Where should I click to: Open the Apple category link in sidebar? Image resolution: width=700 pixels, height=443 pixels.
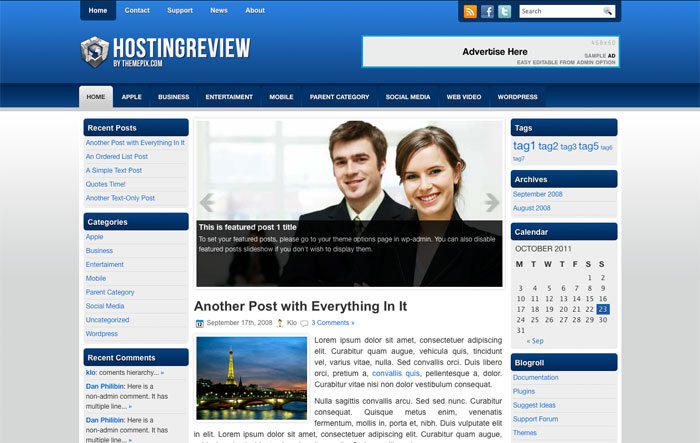(x=94, y=237)
